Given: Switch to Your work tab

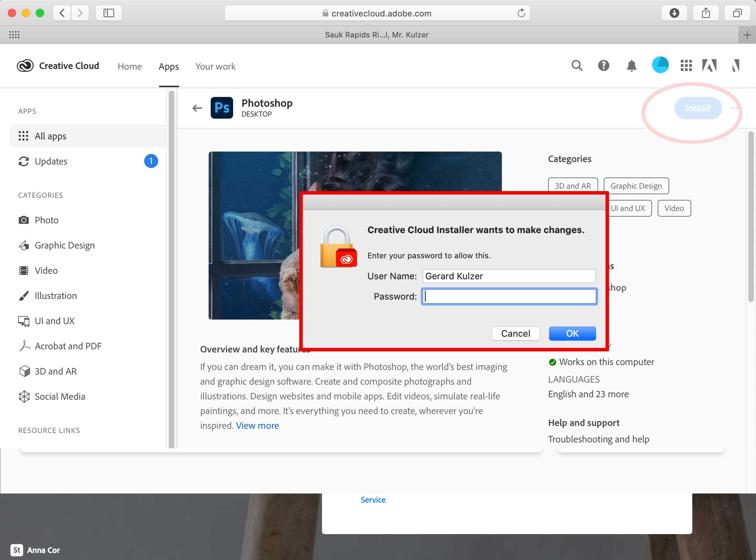Looking at the screenshot, I should [216, 66].
